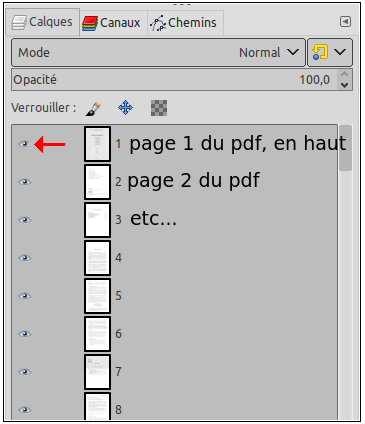Hide layer 4 using its eye icon
Image resolution: width=365 pixels, height=424 pixels.
pos(24,258)
